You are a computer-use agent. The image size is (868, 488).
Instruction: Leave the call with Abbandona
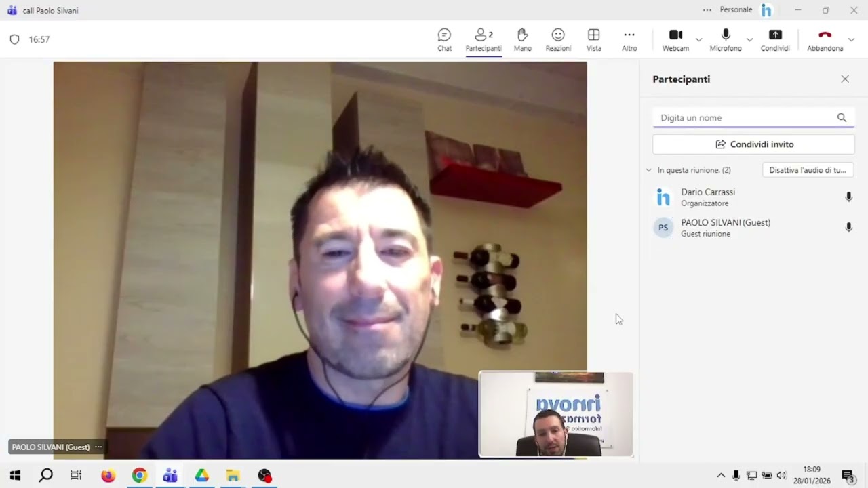tap(825, 40)
